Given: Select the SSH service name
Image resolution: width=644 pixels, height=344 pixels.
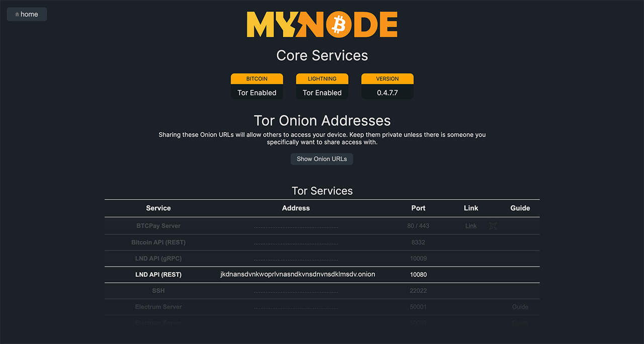Looking at the screenshot, I should (x=158, y=291).
